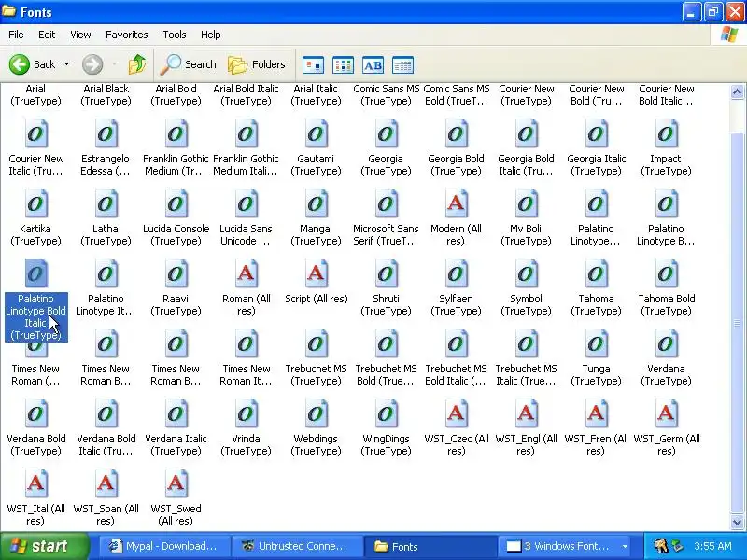This screenshot has height=560, width=747.
Task: Select the WST_Czec font icon
Action: tap(456, 413)
